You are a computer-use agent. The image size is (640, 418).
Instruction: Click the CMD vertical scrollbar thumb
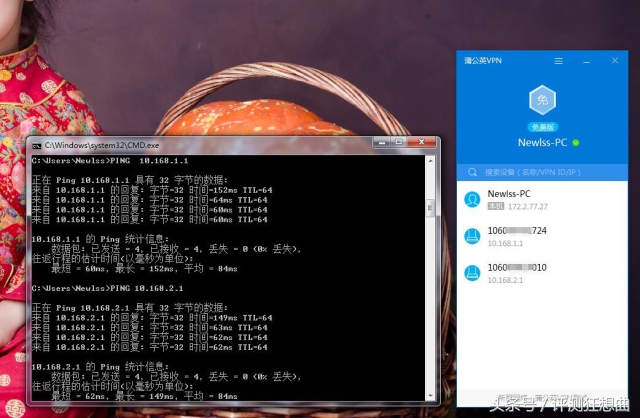click(x=431, y=208)
